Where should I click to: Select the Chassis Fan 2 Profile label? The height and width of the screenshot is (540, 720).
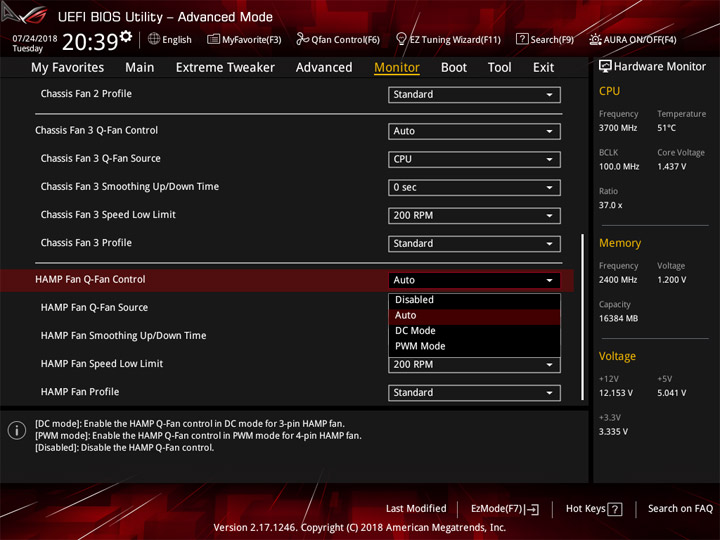click(86, 94)
